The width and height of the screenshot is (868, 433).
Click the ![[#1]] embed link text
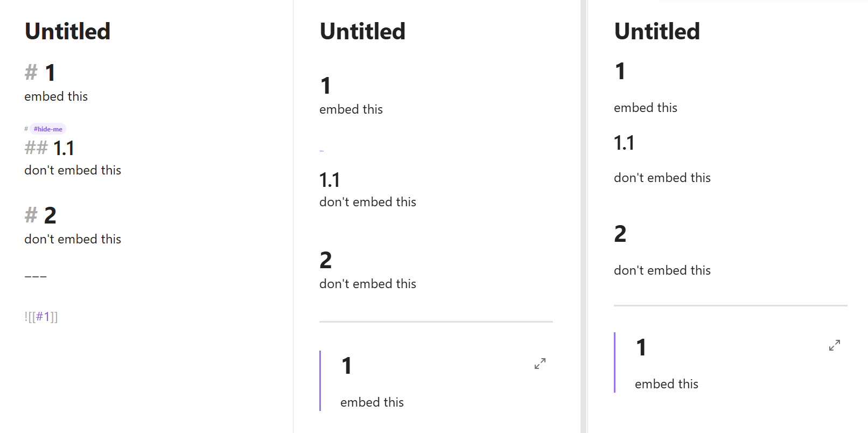[x=41, y=317]
